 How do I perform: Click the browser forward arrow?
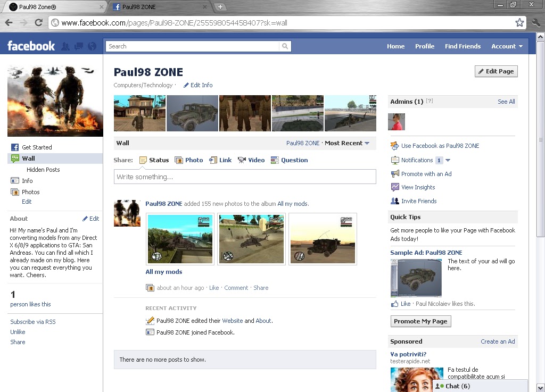pos(23,23)
